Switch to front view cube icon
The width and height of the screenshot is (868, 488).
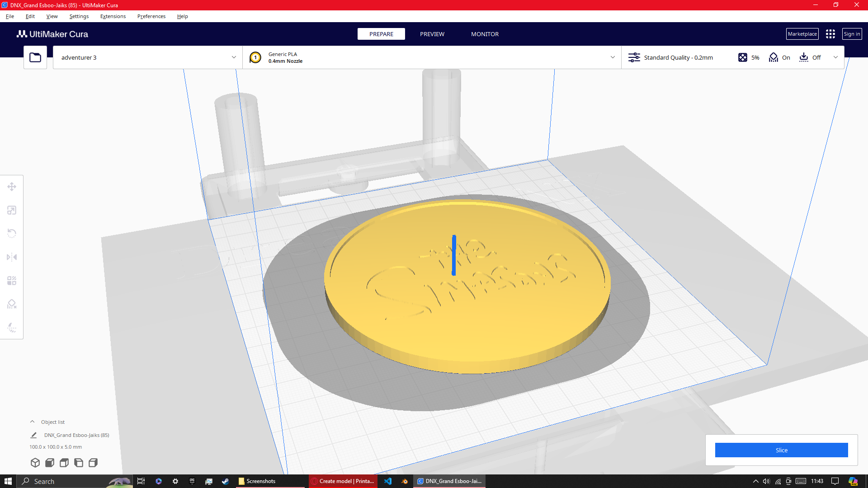click(50, 463)
